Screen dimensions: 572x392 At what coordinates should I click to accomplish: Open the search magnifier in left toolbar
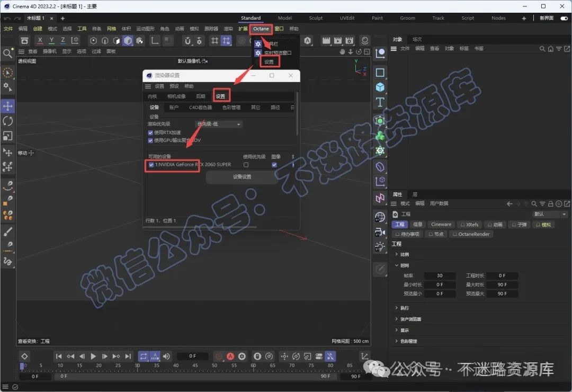coord(7,54)
